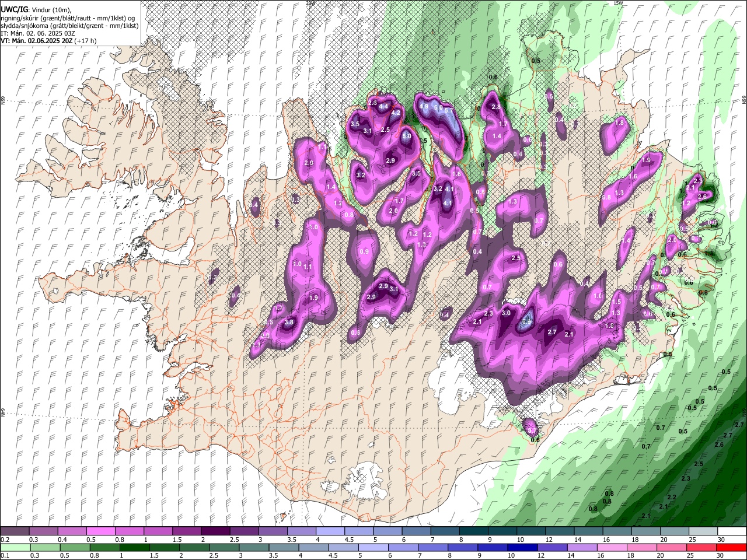Screen dimensions: 747x560
Task: Pick the 3 swatch in upper legend row
Action: [273, 531]
